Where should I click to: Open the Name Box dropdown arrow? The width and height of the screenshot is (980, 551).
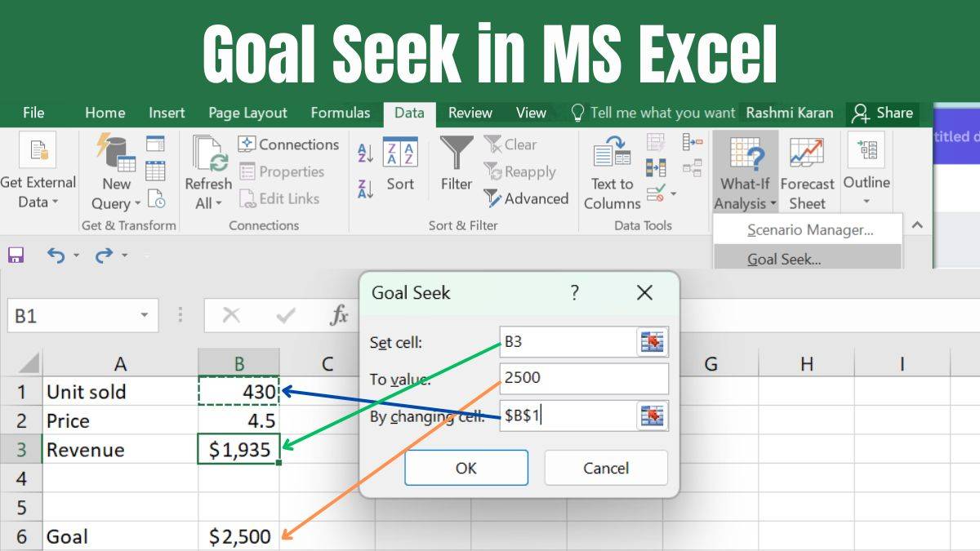(x=145, y=315)
